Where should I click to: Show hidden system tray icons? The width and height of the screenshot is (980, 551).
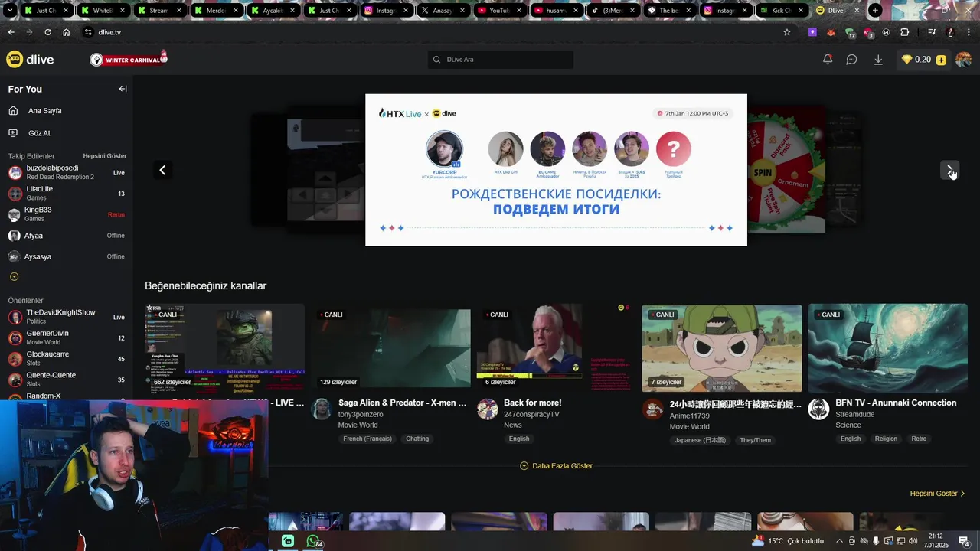tap(839, 541)
